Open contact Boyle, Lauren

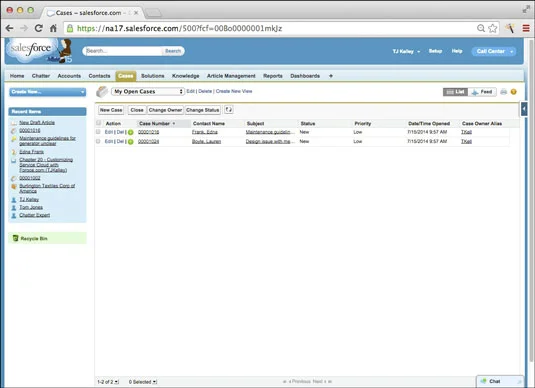pos(206,141)
